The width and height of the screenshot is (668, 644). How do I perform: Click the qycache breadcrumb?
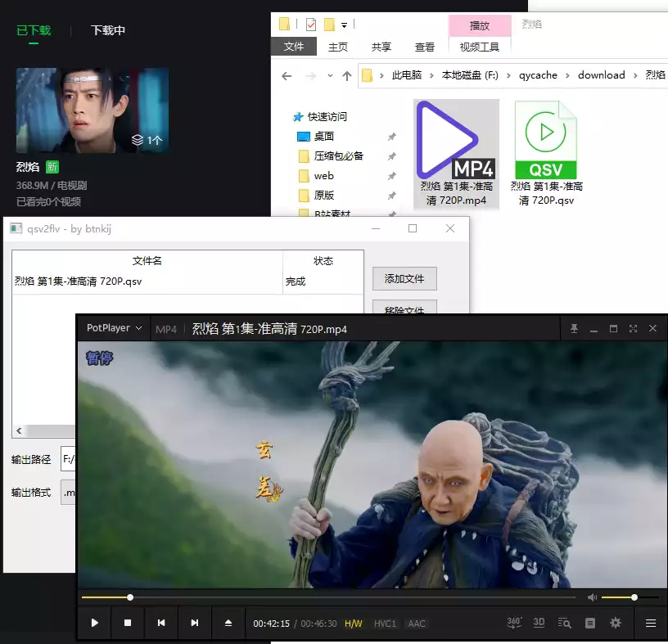tap(538, 75)
